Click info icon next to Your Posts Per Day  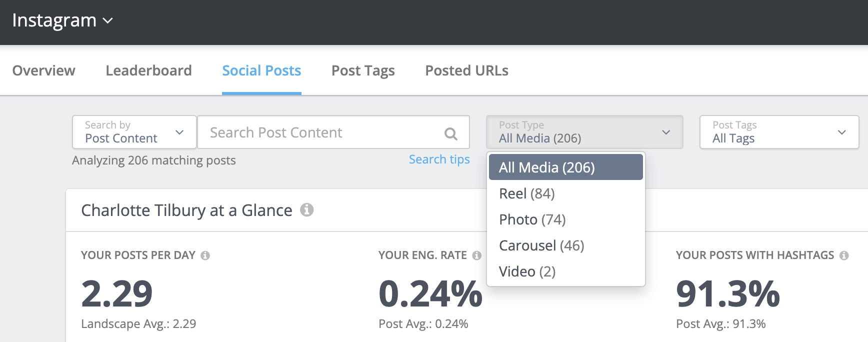(x=205, y=255)
